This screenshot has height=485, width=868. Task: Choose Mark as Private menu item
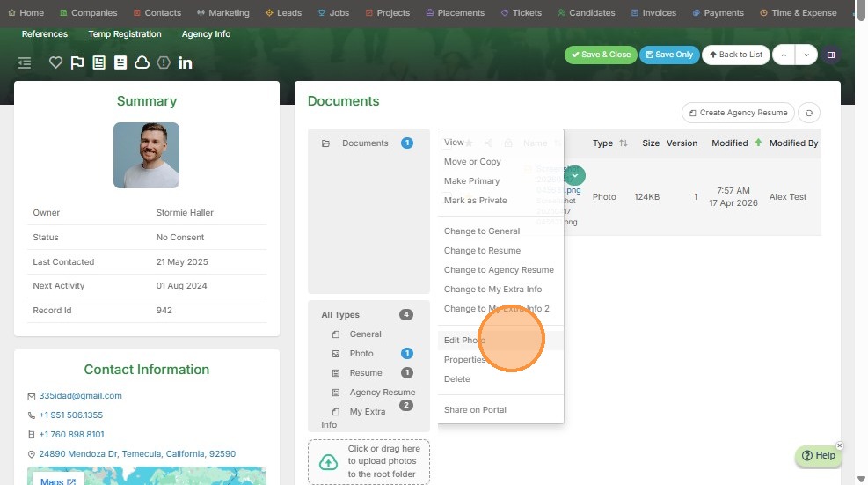coord(500,200)
